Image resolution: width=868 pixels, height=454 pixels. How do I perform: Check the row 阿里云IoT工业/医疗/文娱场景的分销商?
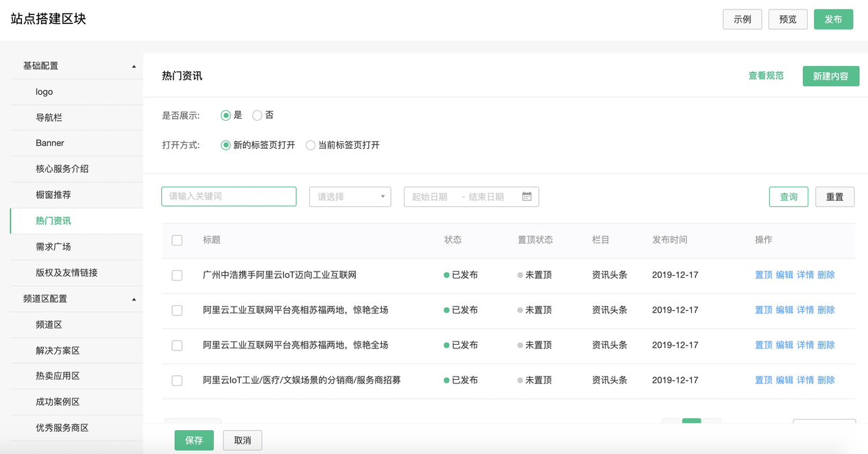pyautogui.click(x=177, y=381)
